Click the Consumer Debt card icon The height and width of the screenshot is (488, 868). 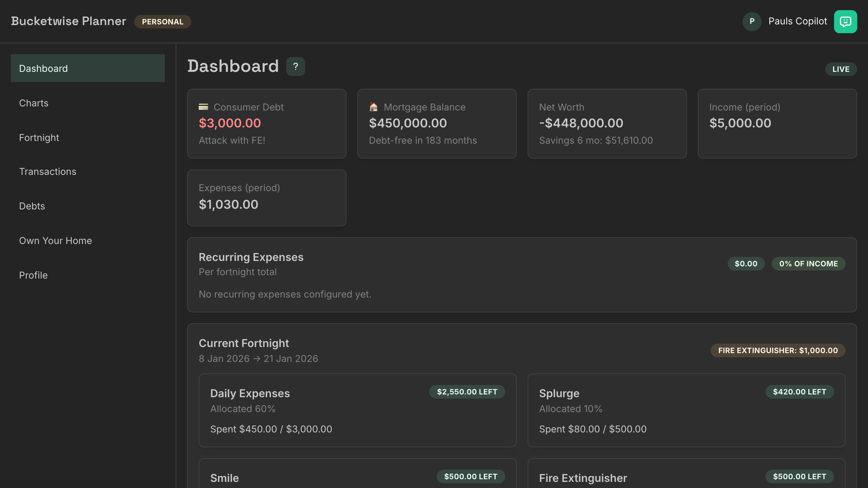click(x=203, y=107)
